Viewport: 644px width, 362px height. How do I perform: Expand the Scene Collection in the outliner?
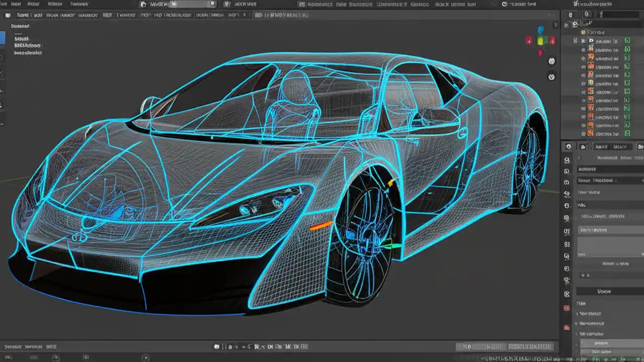tap(575, 32)
